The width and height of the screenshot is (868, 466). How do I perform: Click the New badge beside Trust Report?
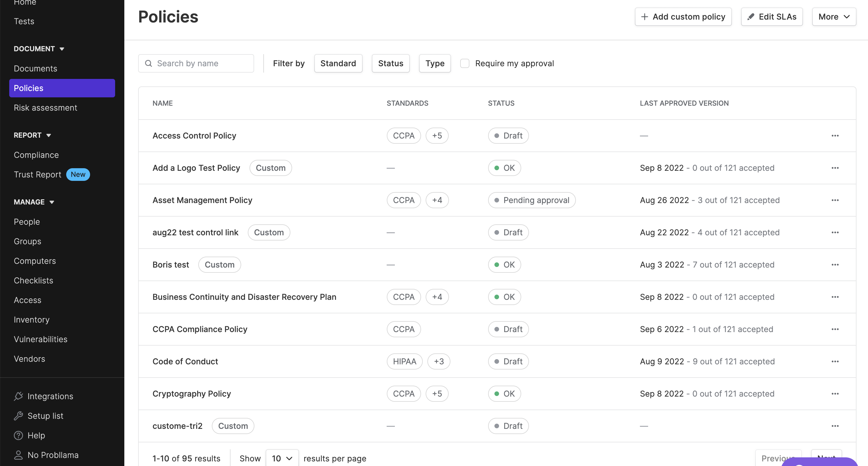click(78, 174)
